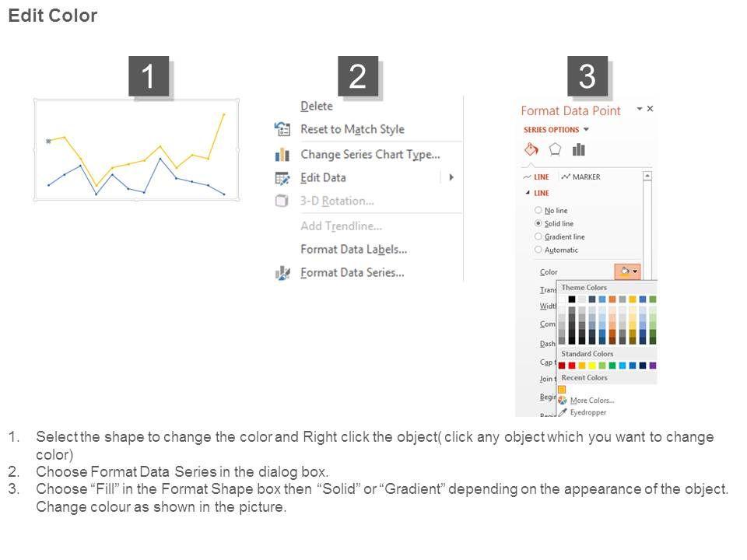This screenshot has width=747, height=560.
Task: Choose the Automatic line radio button
Action: tap(538, 250)
